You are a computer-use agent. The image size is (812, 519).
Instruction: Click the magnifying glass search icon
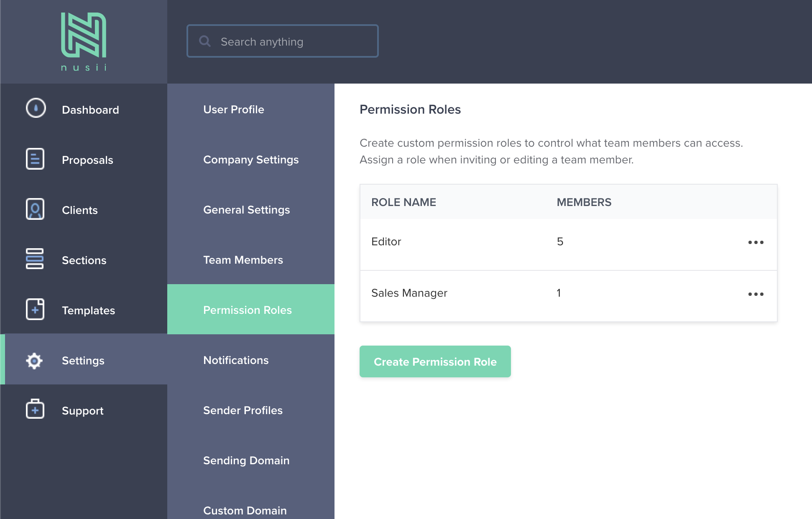(x=205, y=41)
